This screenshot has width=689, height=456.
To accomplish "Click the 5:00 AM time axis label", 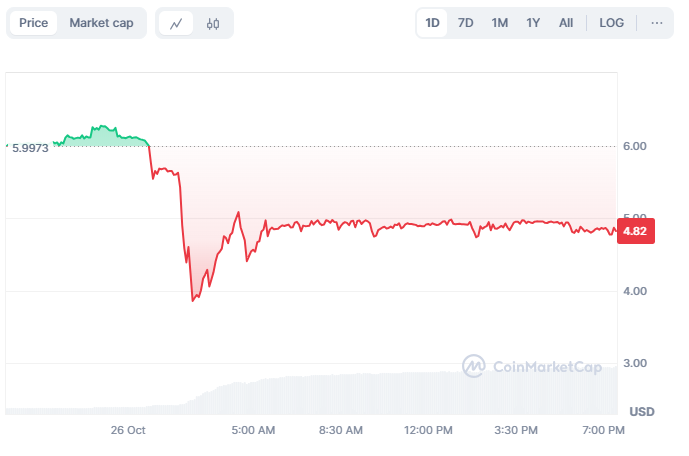I will click(x=253, y=430).
